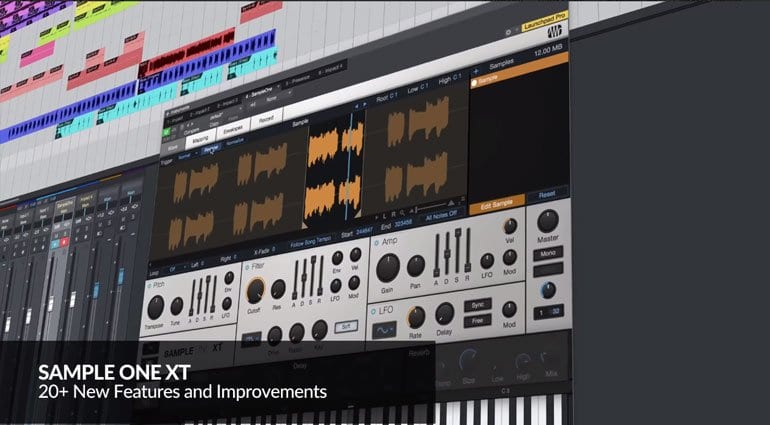Adjust the Filter Cutoff knob
This screenshot has width=770, height=425.
click(x=255, y=290)
